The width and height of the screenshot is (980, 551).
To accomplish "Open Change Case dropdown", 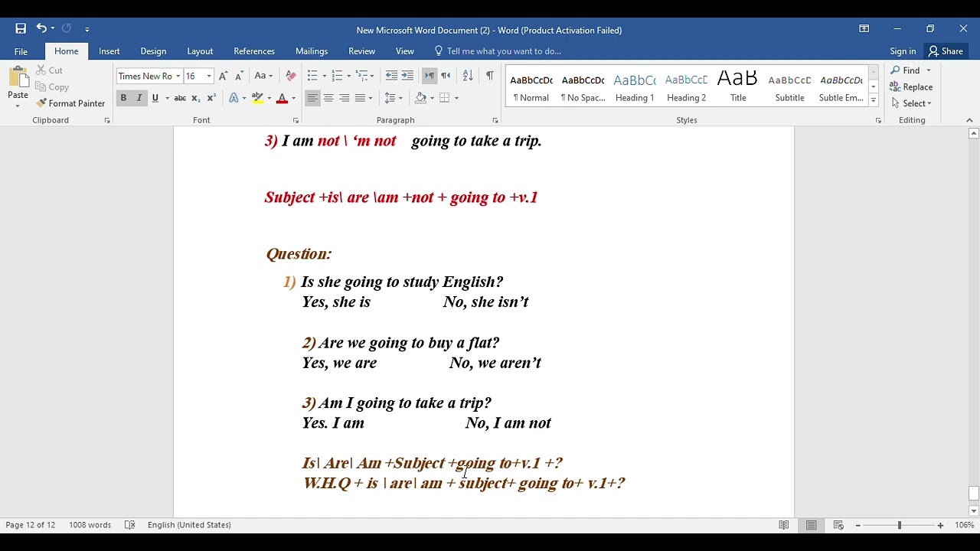I will (263, 77).
